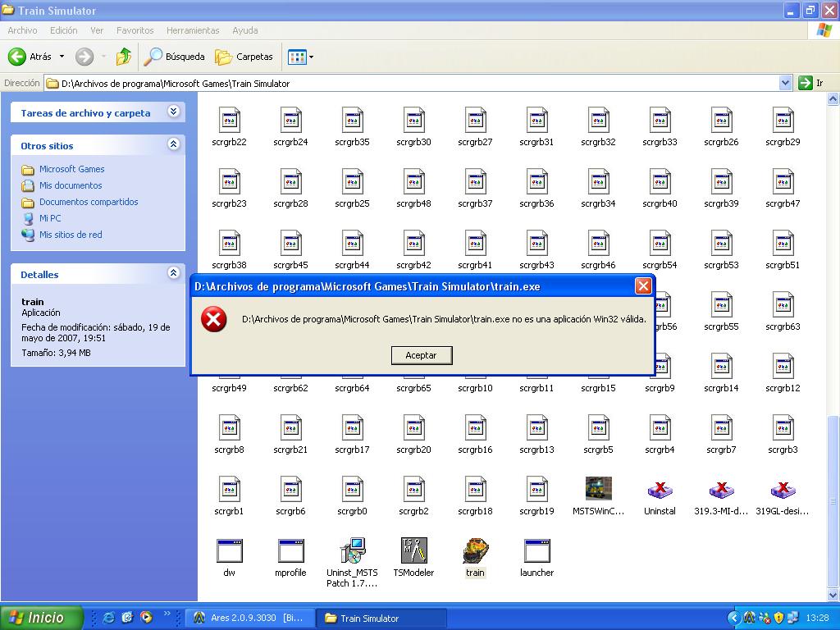Expand Tareas de archivo y carpeta

pyautogui.click(x=173, y=112)
